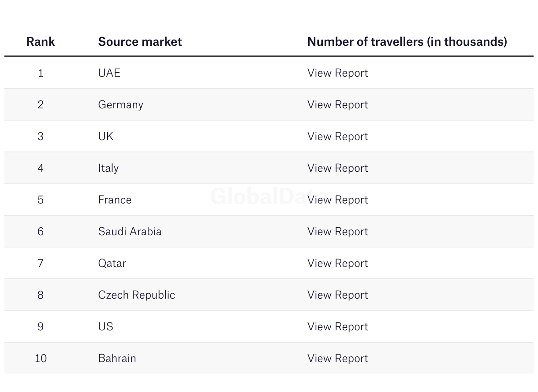The image size is (538, 392).
Task: Select the Qatar source market cell
Action: click(x=112, y=263)
